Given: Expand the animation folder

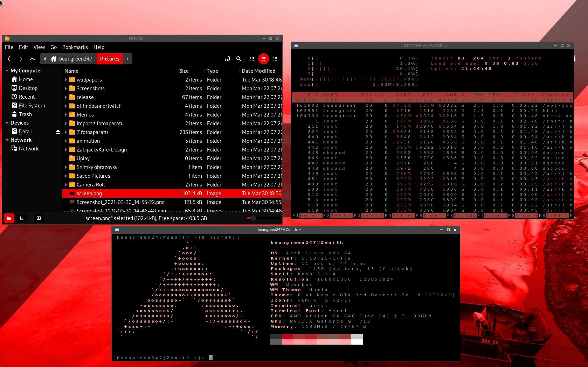Looking at the screenshot, I should (x=66, y=141).
